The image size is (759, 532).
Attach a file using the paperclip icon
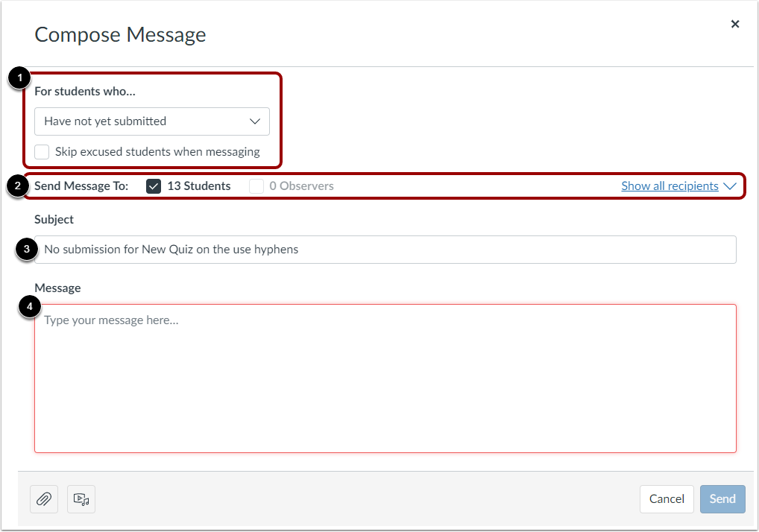click(x=43, y=499)
